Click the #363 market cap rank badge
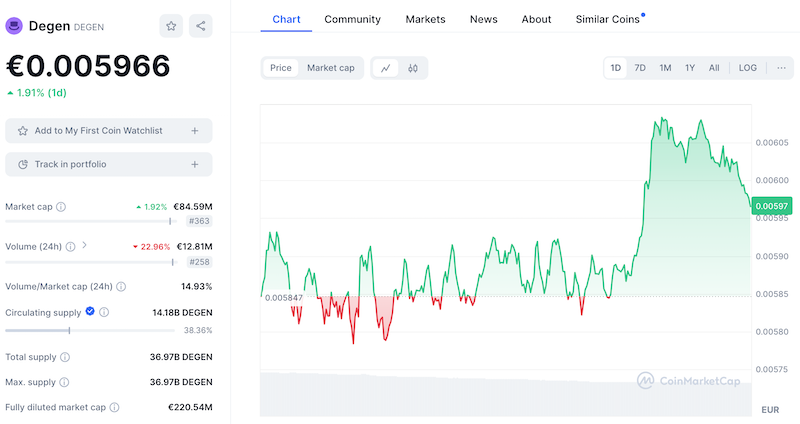800x424 pixels. point(199,221)
